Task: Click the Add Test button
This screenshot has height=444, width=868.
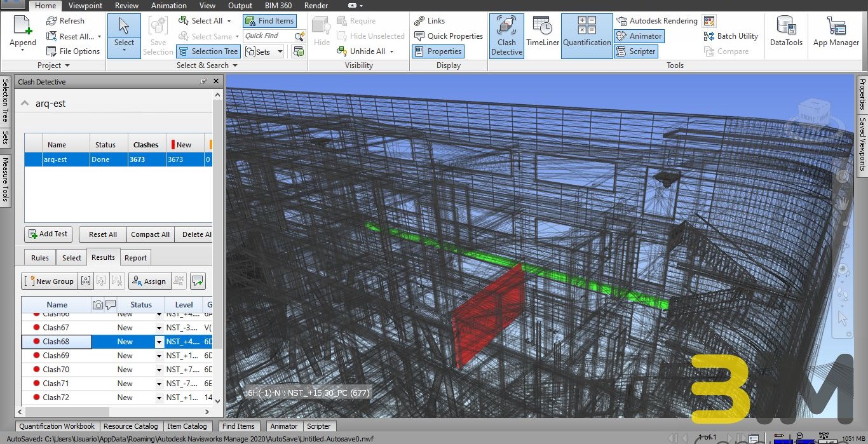Action: point(48,234)
